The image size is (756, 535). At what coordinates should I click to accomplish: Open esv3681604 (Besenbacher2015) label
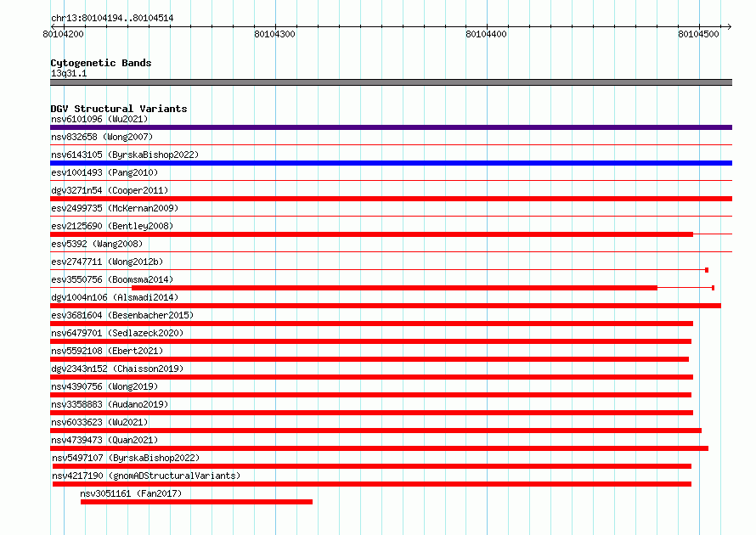coord(122,315)
